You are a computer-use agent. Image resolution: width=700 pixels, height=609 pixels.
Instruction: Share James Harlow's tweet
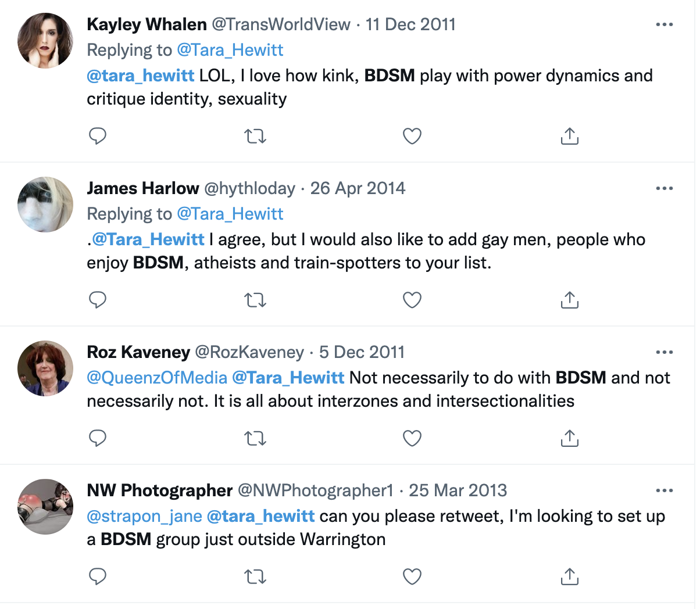(569, 300)
